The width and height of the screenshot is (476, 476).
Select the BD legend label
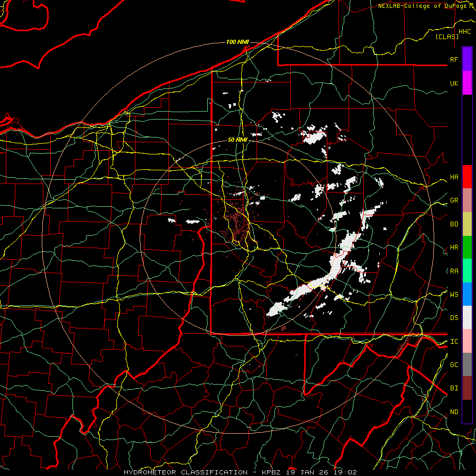(454, 224)
